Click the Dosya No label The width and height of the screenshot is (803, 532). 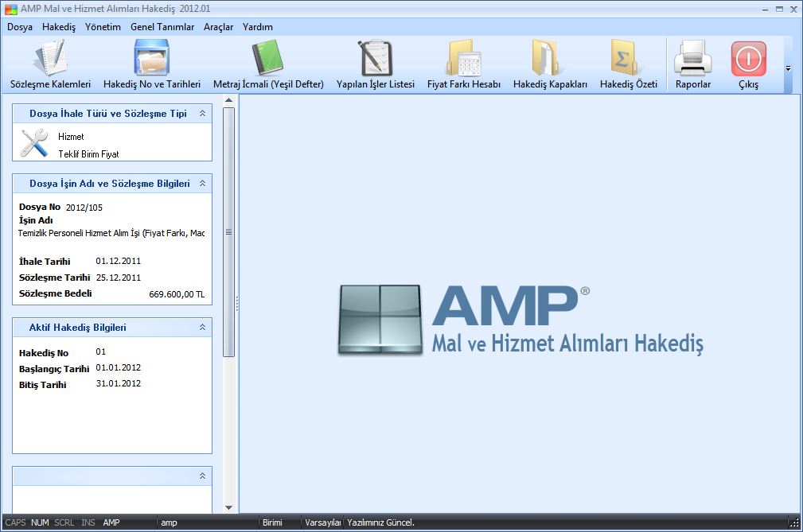pyautogui.click(x=40, y=207)
